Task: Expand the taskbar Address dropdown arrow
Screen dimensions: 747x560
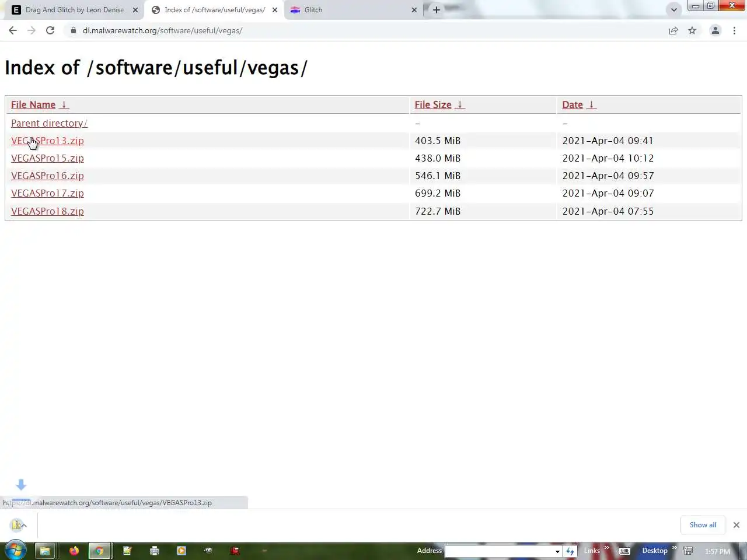Action: point(557,551)
